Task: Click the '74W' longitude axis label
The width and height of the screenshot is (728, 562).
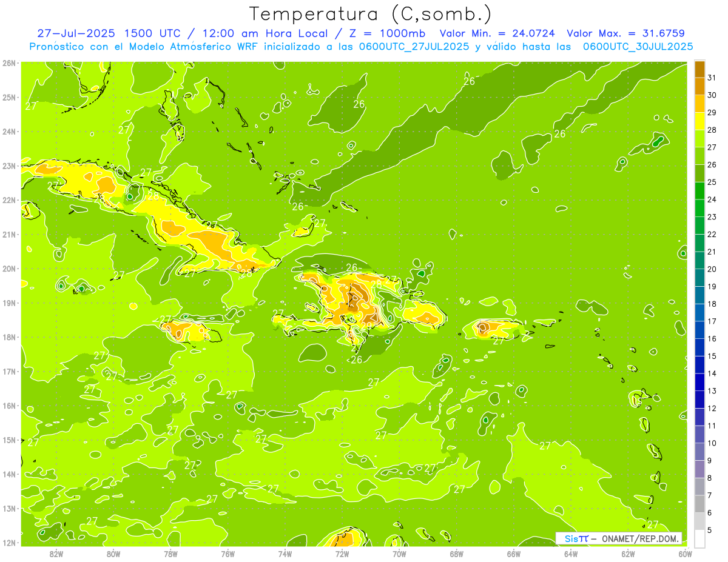Action: point(285,554)
